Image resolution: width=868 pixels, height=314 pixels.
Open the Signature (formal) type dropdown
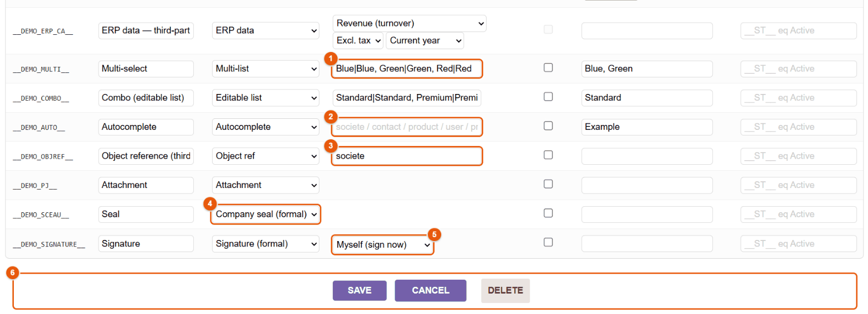point(266,243)
